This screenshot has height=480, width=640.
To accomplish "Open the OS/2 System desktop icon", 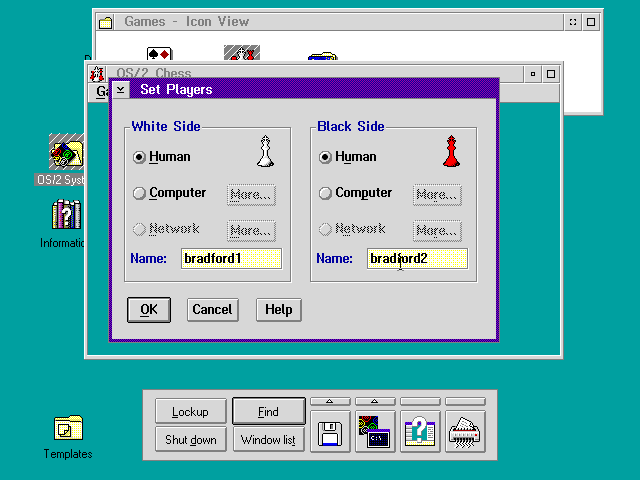I will 67,151.
